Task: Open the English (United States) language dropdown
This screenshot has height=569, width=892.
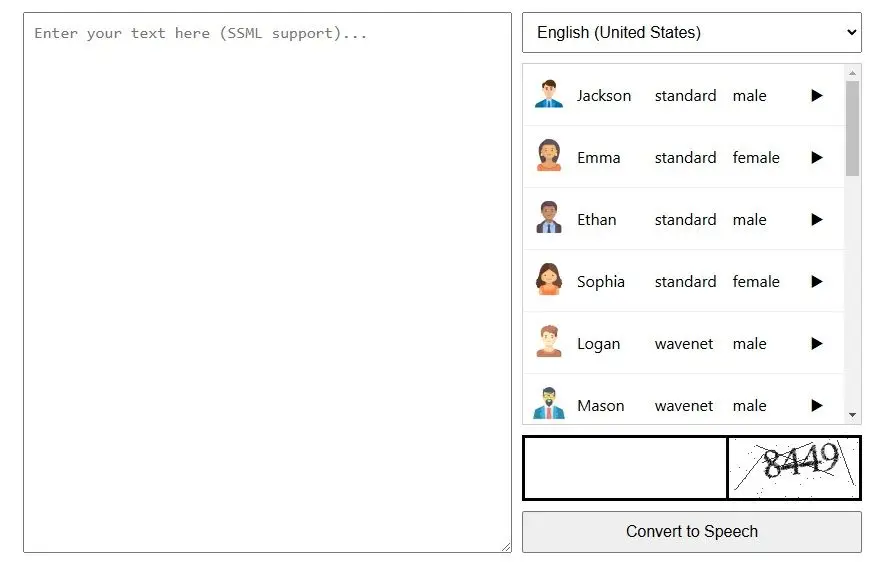Action: (691, 33)
